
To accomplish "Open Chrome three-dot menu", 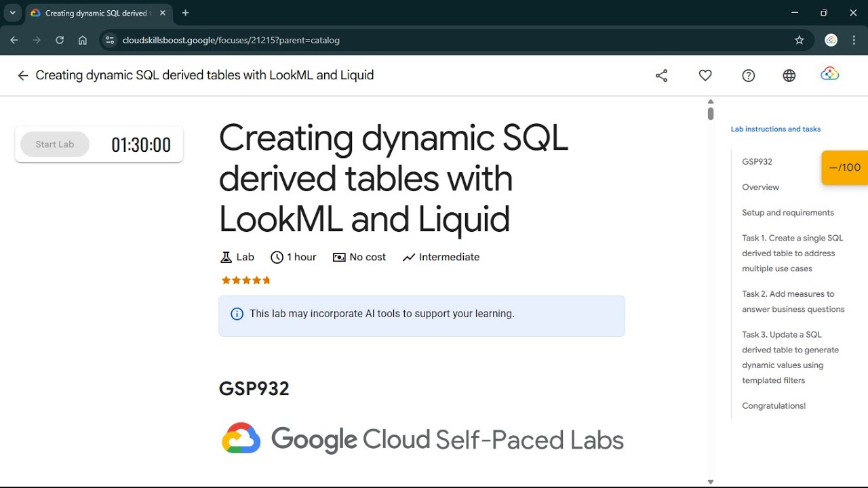I will 854,40.
